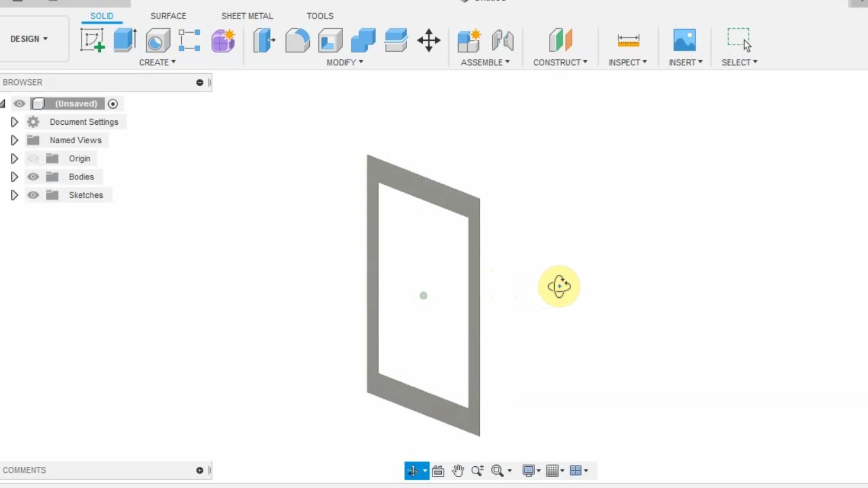Create a new component via Assemble
Viewport: 868px width, 488px height.
tap(469, 40)
